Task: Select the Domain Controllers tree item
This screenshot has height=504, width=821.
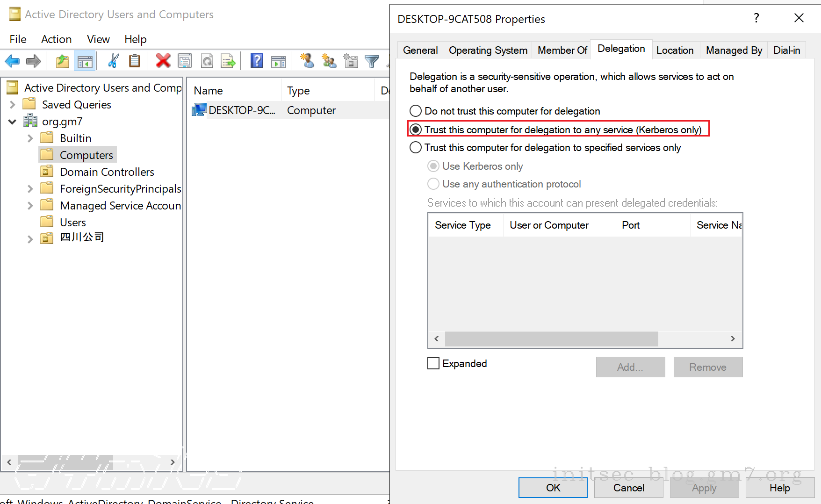Action: [107, 172]
